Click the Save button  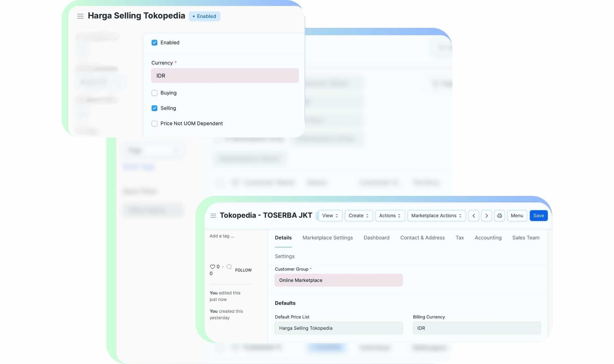[538, 216]
